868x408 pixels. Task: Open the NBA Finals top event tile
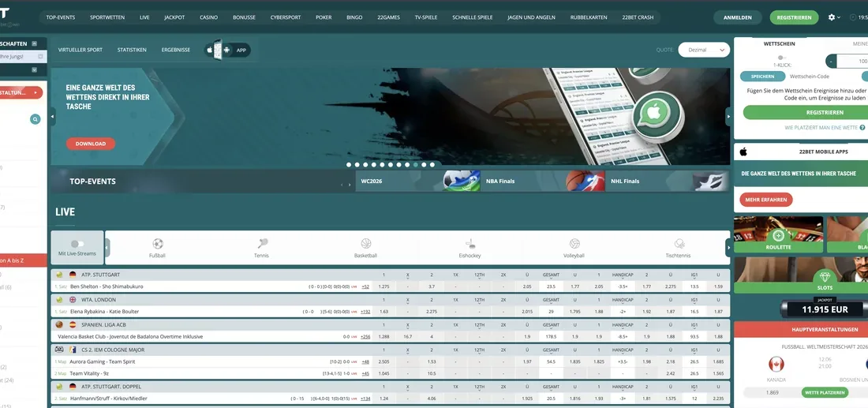[543, 181]
